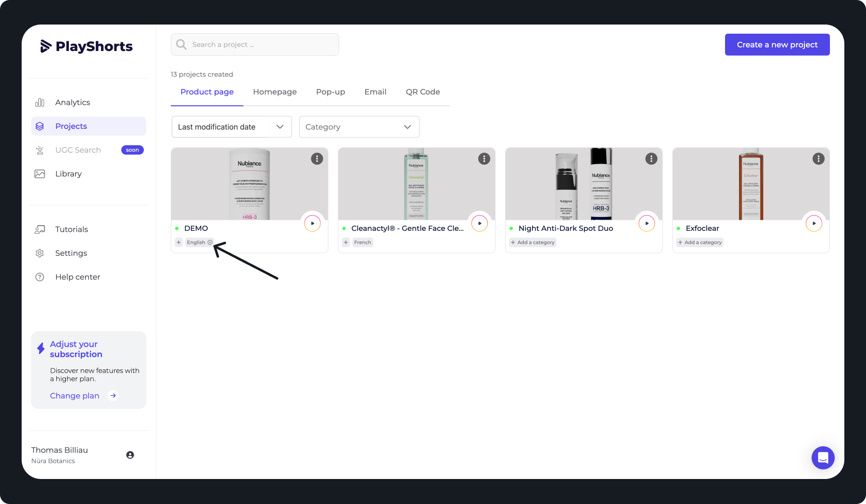Remove the English category tag
This screenshot has height=504, width=866.
(x=210, y=242)
